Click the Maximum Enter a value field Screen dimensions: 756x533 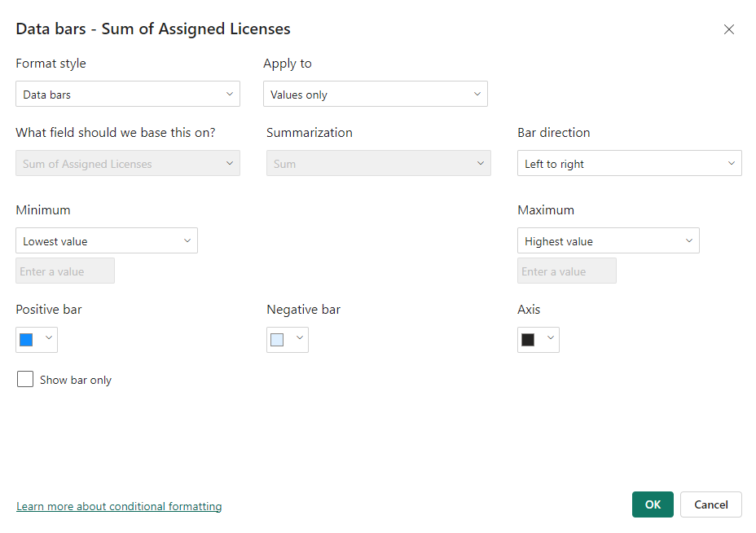pyautogui.click(x=566, y=271)
